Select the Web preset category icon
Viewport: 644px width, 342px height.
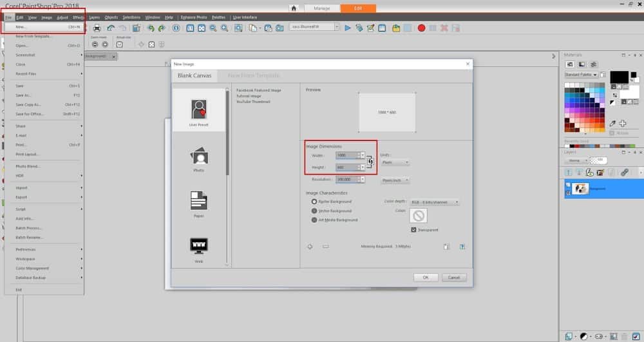point(198,245)
